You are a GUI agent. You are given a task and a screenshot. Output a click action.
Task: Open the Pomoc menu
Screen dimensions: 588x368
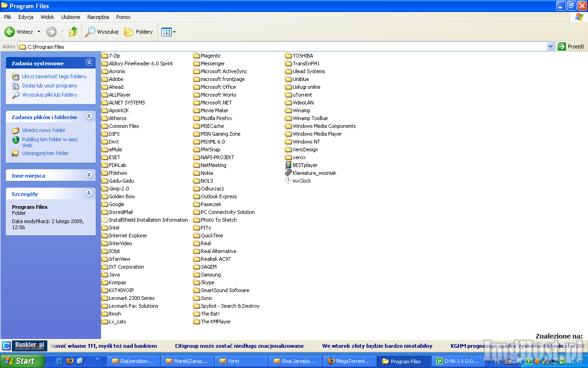pos(124,17)
